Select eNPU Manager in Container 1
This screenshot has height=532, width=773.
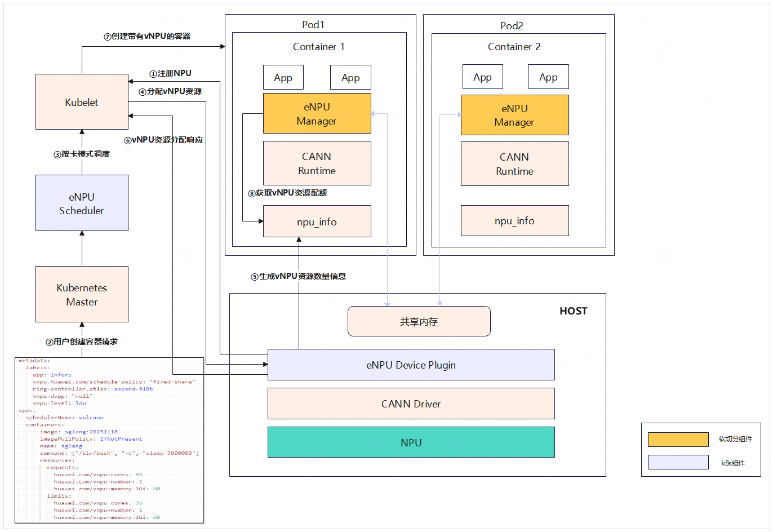click(317, 113)
